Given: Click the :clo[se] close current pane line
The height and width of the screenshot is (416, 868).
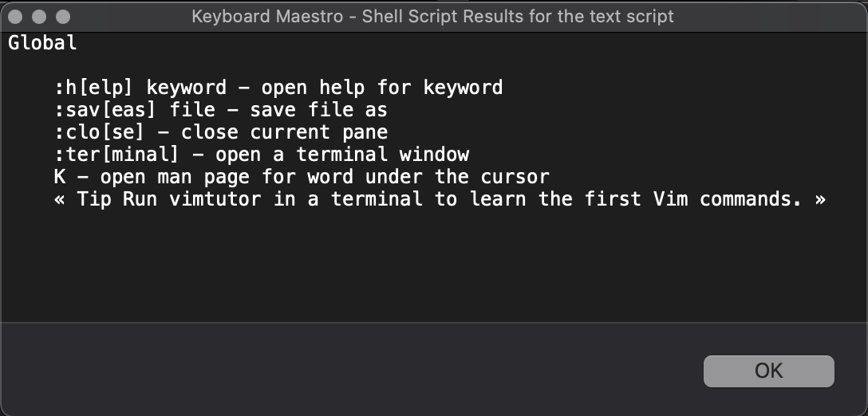Looking at the screenshot, I should pos(221,132).
